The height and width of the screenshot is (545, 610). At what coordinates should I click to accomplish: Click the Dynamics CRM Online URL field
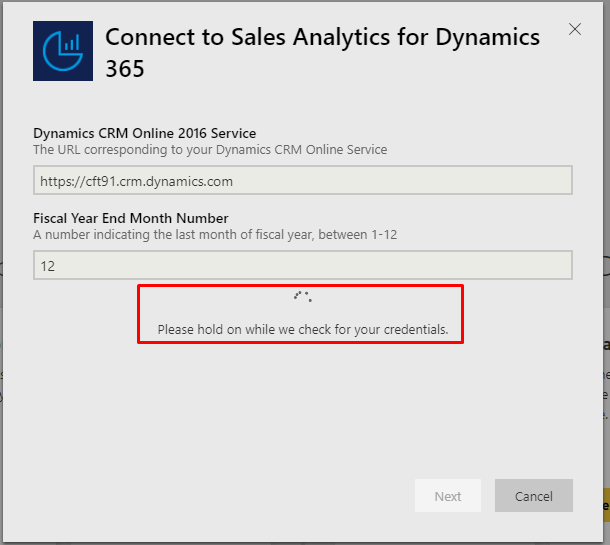coord(303,180)
